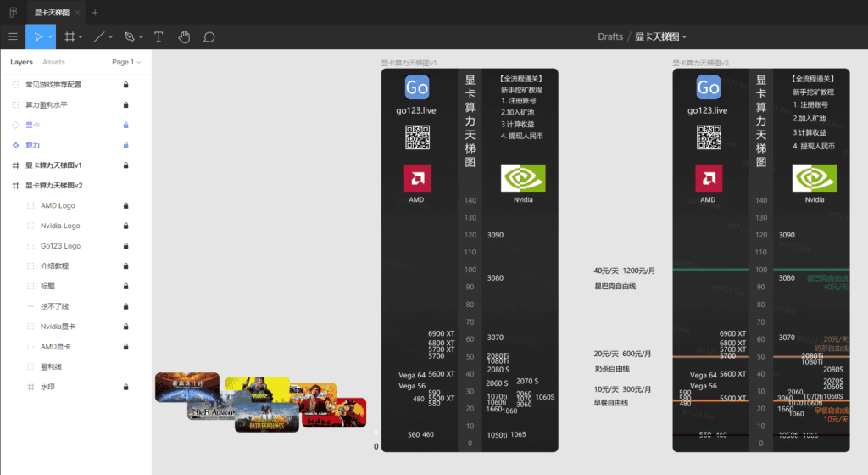Unlock the Nvidia Logo layer
Screen dimensions: 868x475
point(125,226)
